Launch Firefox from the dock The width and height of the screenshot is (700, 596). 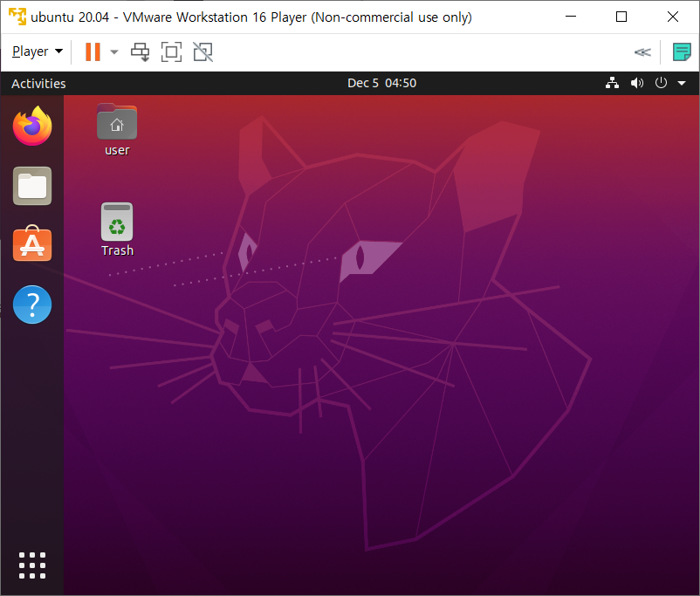32,126
